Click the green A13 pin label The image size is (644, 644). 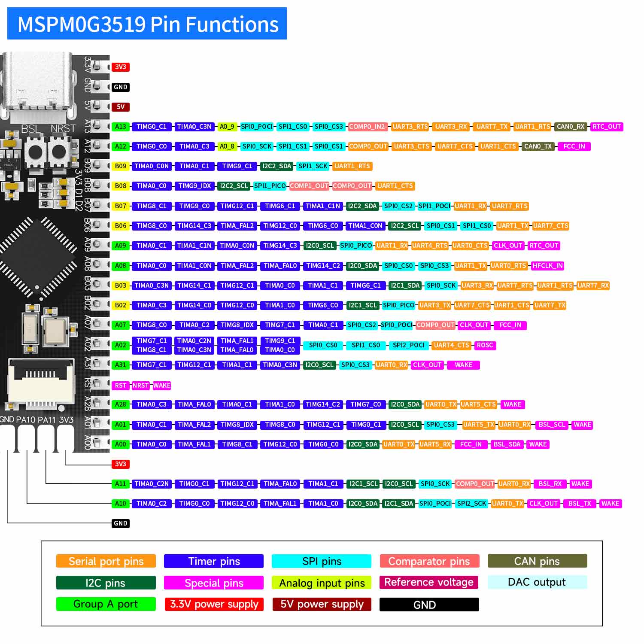tap(121, 127)
